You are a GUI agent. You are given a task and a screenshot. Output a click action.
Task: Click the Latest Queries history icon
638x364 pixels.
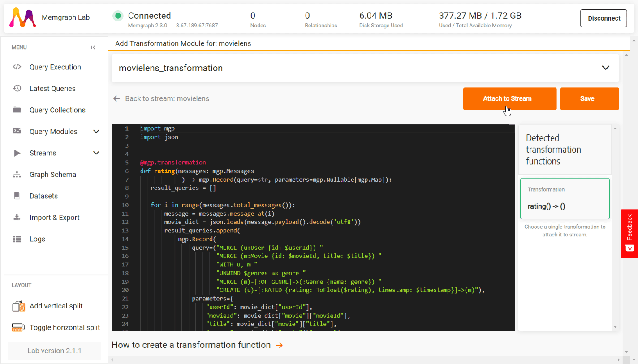17,89
